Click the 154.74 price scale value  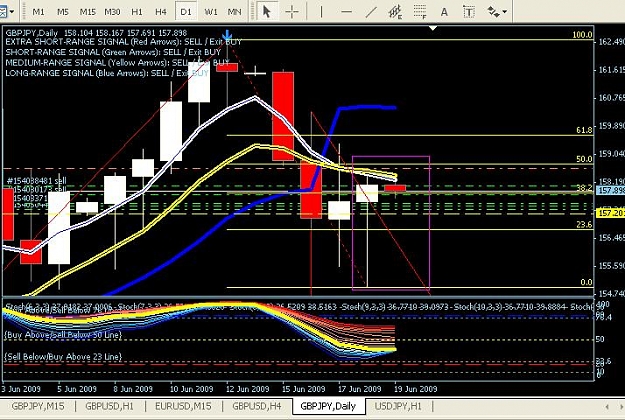[x=611, y=294]
